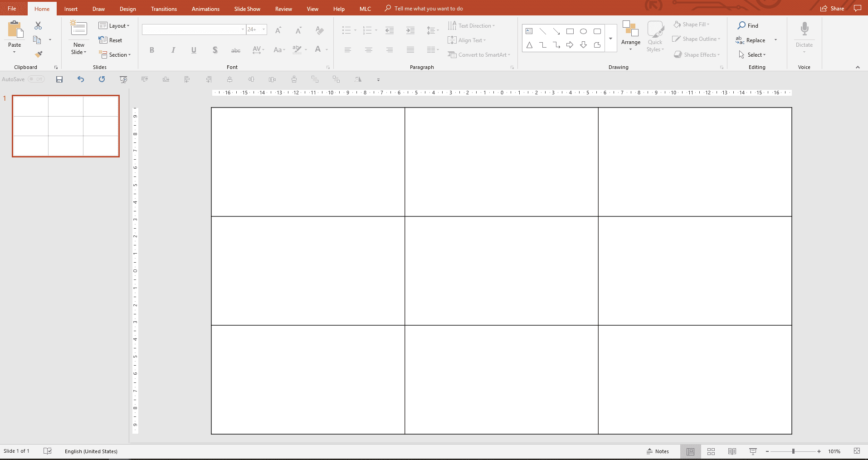The height and width of the screenshot is (460, 868).
Task: Undo the last action
Action: 80,79
